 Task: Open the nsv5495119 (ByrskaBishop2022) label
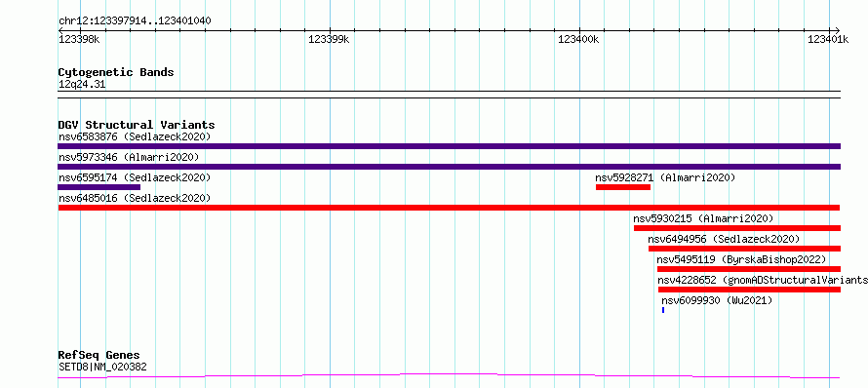point(741,259)
